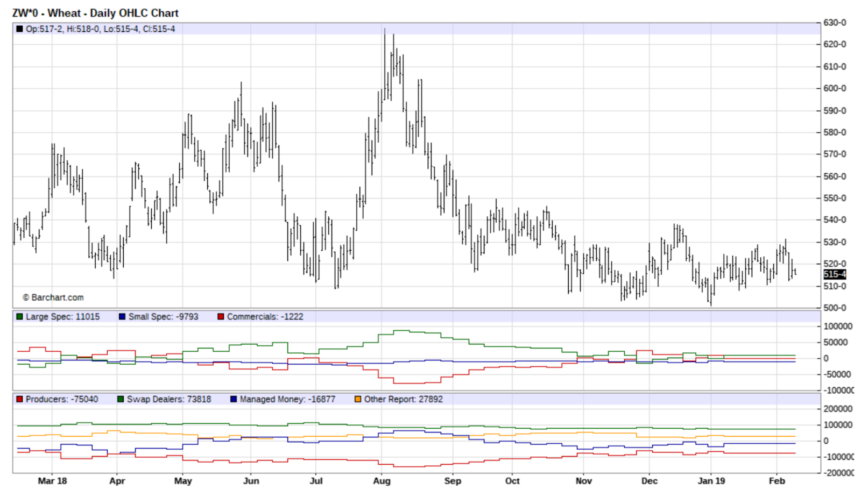The width and height of the screenshot is (861, 504).
Task: Click the '610-0' price axis label
Action: (835, 67)
